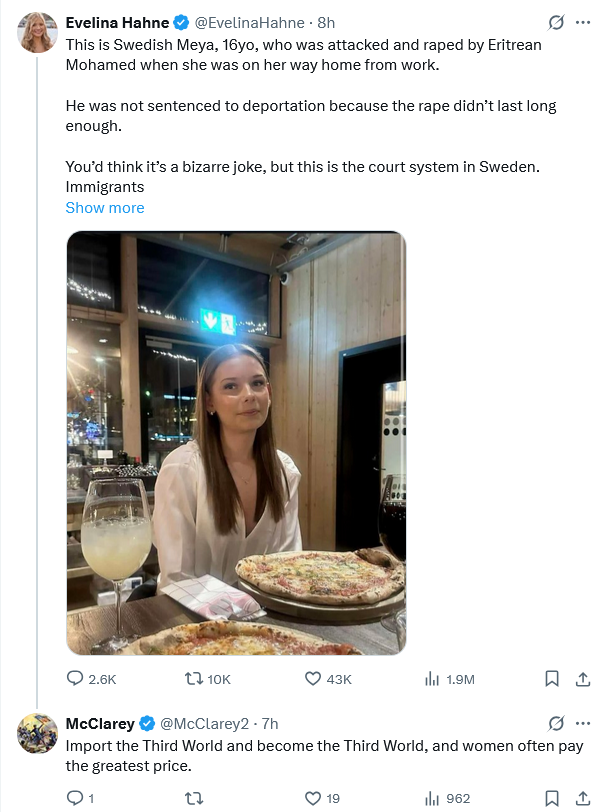Open Evelina Hahne's profile name link
The width and height of the screenshot is (608, 812).
pyautogui.click(x=116, y=23)
